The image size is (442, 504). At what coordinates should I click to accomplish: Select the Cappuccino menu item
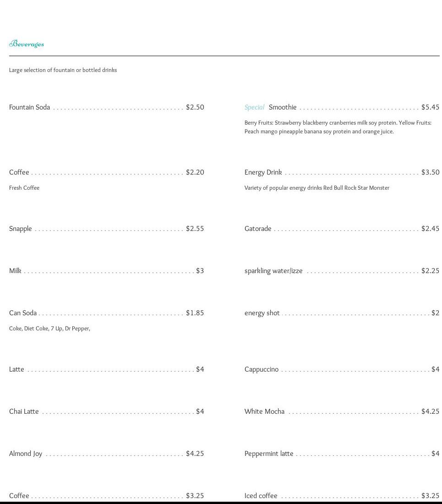pyautogui.click(x=262, y=369)
